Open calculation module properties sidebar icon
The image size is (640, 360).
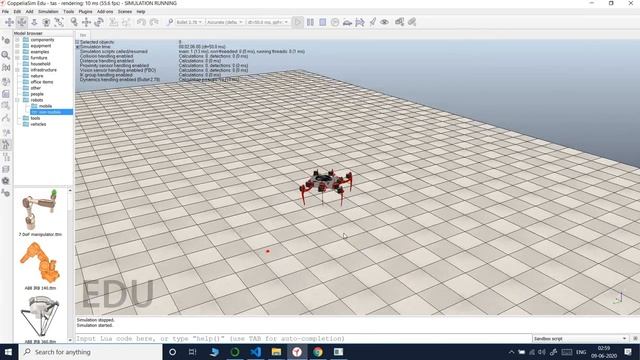pyautogui.click(x=6, y=67)
